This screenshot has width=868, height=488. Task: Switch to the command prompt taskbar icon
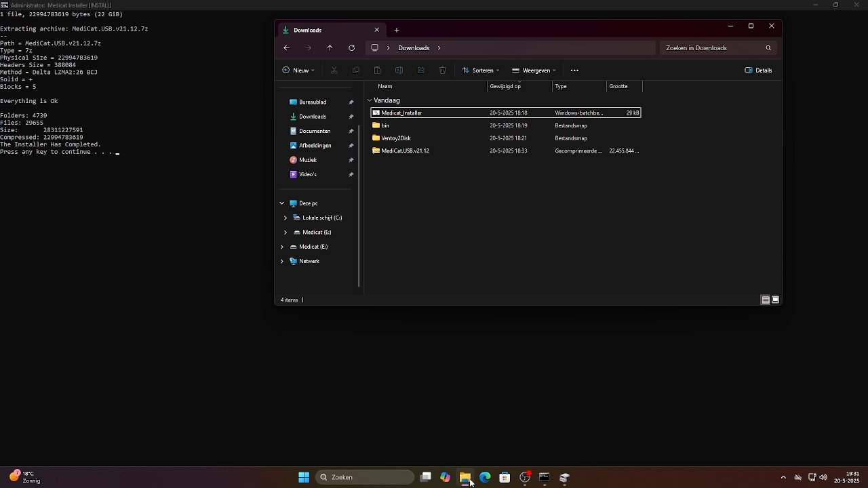pyautogui.click(x=544, y=477)
